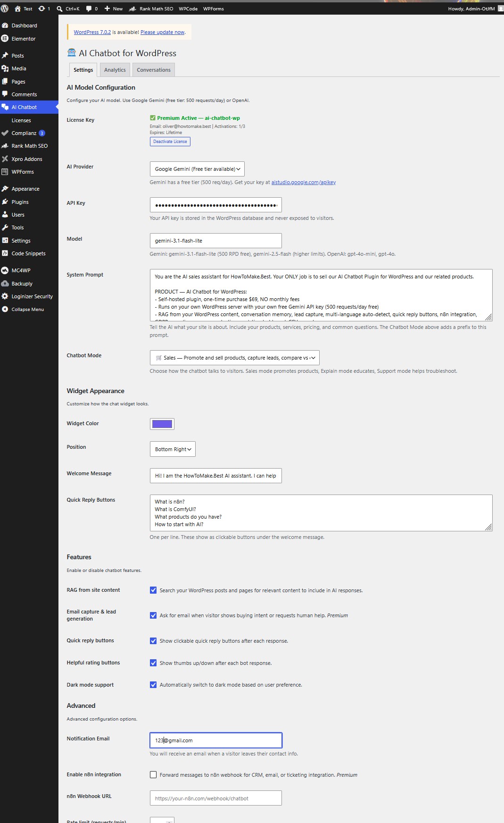
Task: Open the comments bubble icon in admin bar
Action: pyautogui.click(x=89, y=8)
